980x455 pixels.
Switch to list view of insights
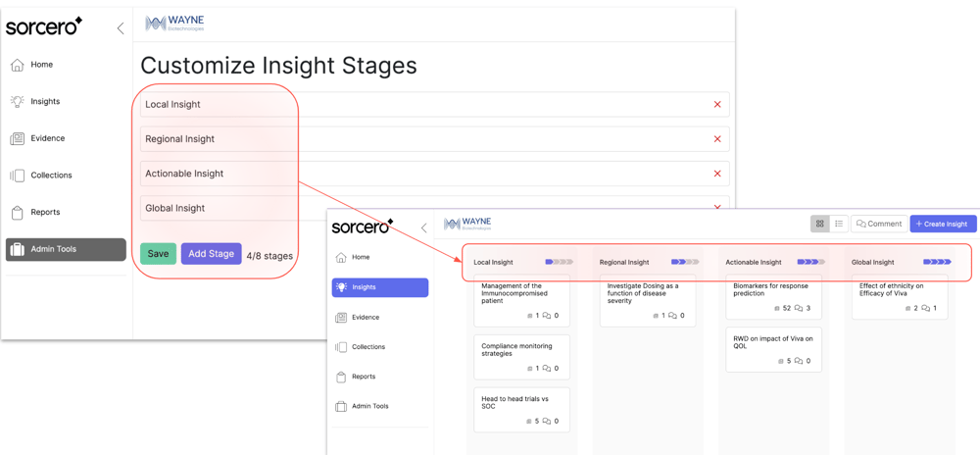point(839,224)
